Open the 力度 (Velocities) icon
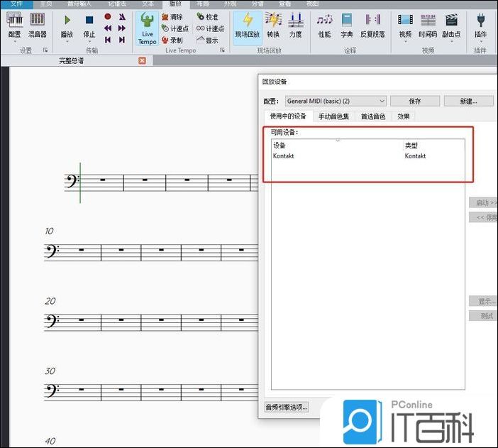 [295, 25]
